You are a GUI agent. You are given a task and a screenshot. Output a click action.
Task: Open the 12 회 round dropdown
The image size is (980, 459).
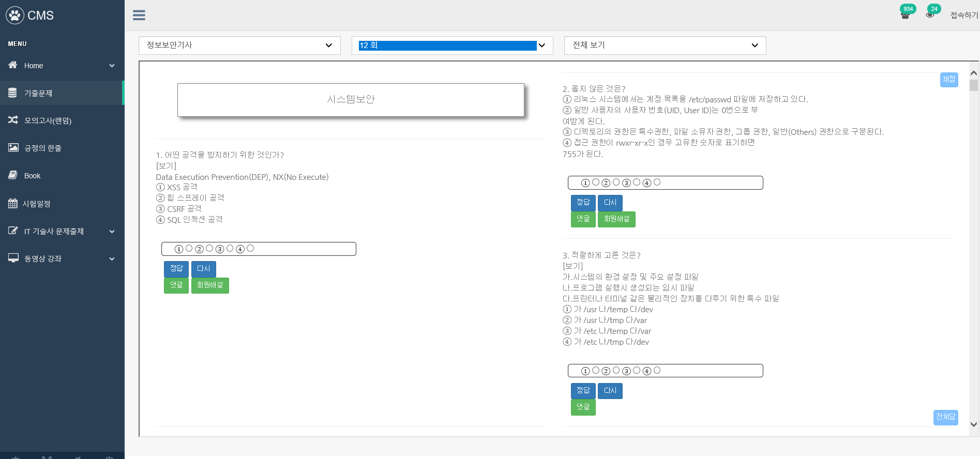point(453,45)
